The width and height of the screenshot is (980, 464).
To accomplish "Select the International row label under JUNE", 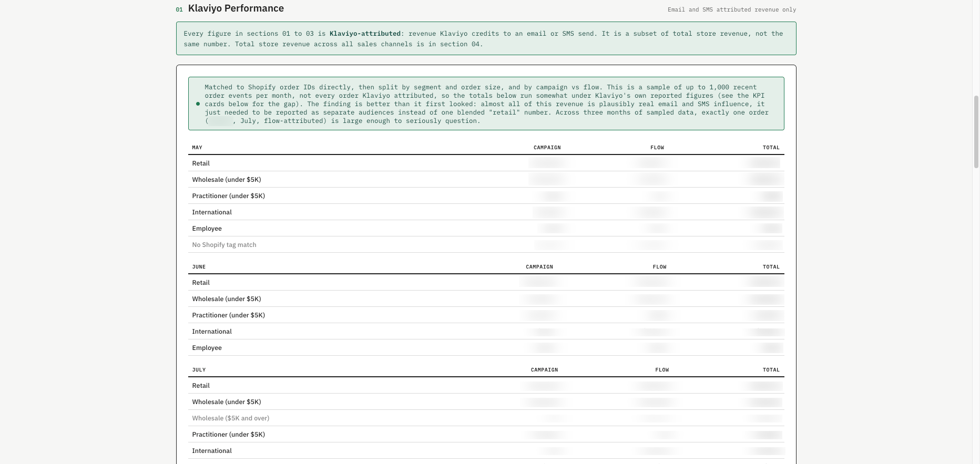I will pos(212,332).
